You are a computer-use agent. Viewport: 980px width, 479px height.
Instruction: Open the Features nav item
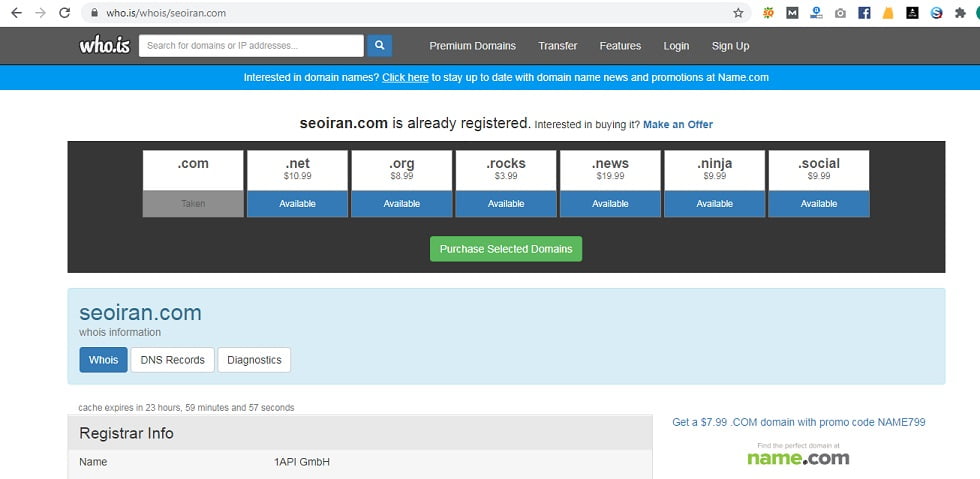point(620,46)
